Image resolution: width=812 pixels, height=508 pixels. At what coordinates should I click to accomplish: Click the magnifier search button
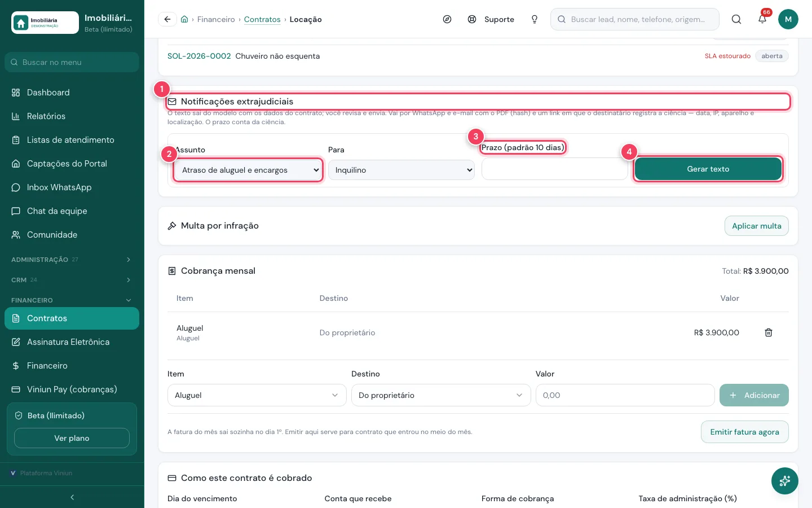[x=736, y=19]
